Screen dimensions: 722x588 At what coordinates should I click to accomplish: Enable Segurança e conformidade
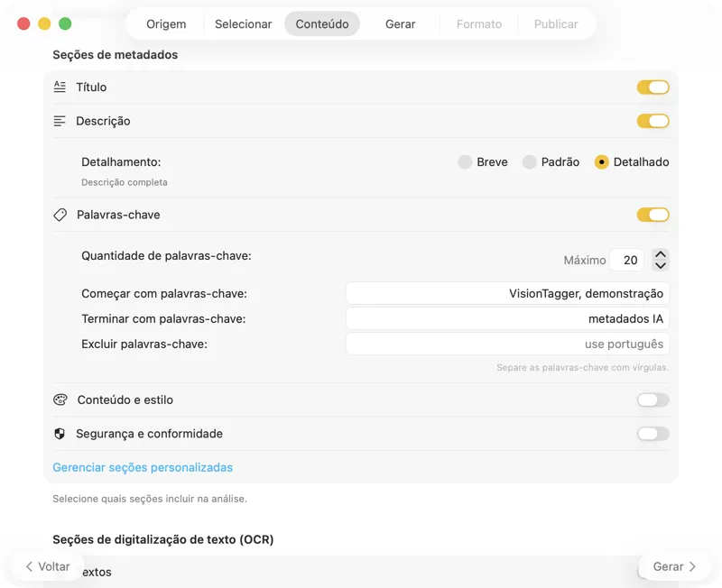pyautogui.click(x=653, y=434)
